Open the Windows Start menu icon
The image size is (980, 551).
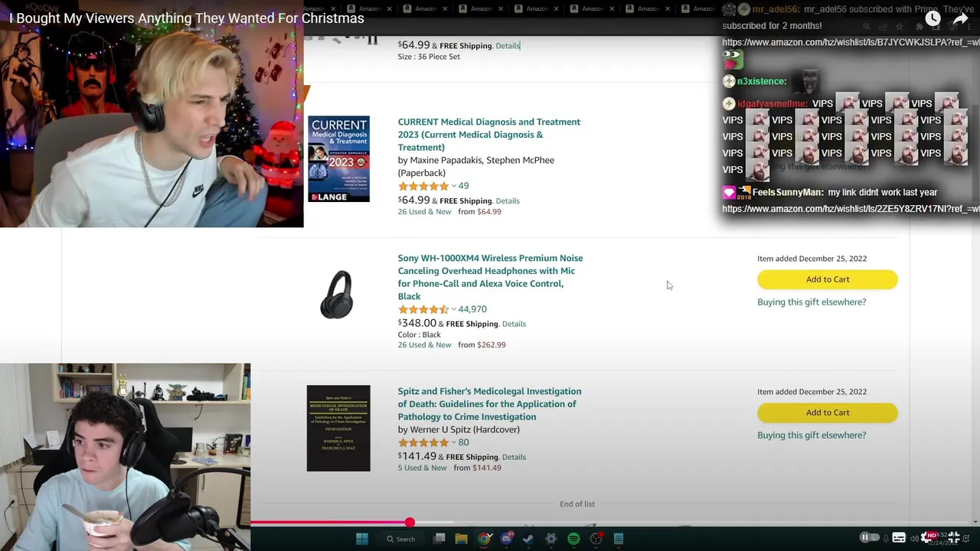[x=362, y=539]
